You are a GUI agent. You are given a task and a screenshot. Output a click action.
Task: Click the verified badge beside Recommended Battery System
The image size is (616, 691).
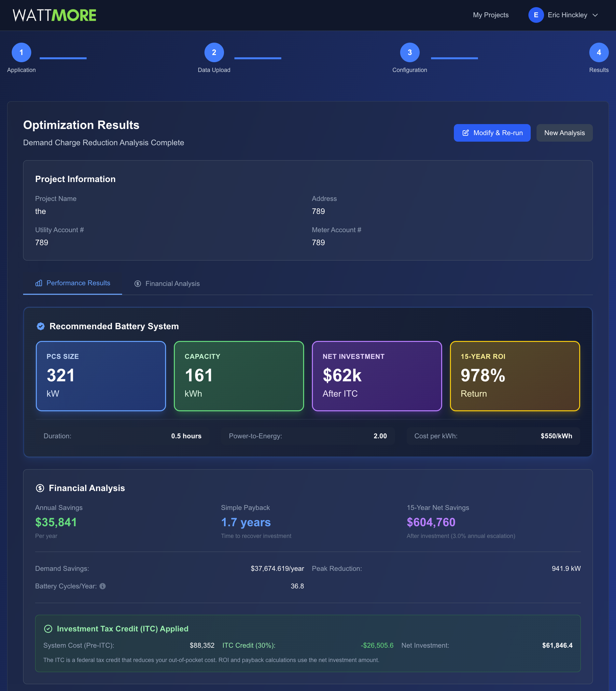41,326
